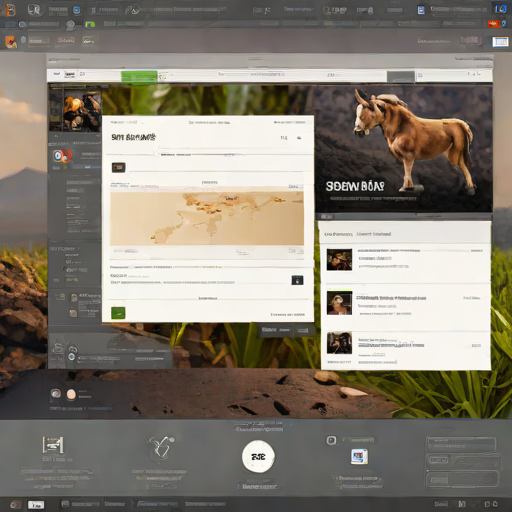Screen dimensions: 512x512
Task: Toggle the round radio button in lower-left panel
Action: click(x=71, y=357)
